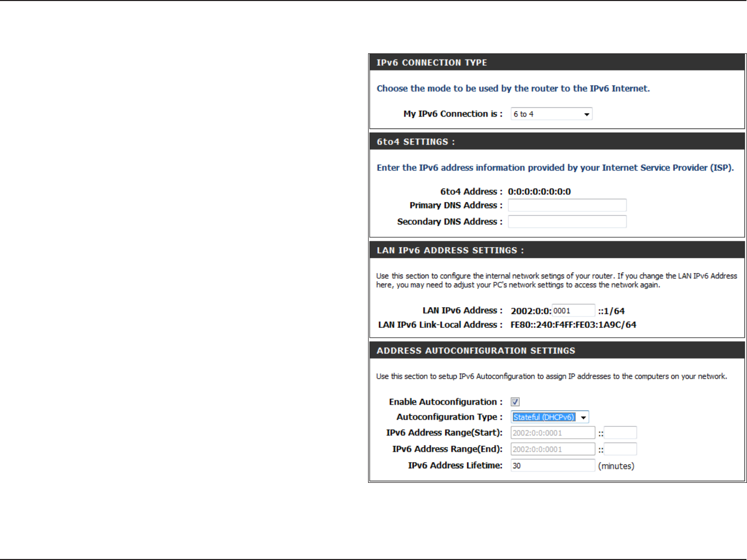
Task: Open the Autoconfiguration Type dropdown
Action: point(550,417)
